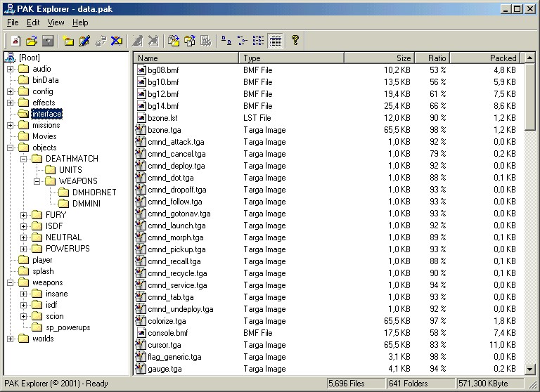Click the splash folder icon
This screenshot has height=392, width=540.
click(x=23, y=271)
